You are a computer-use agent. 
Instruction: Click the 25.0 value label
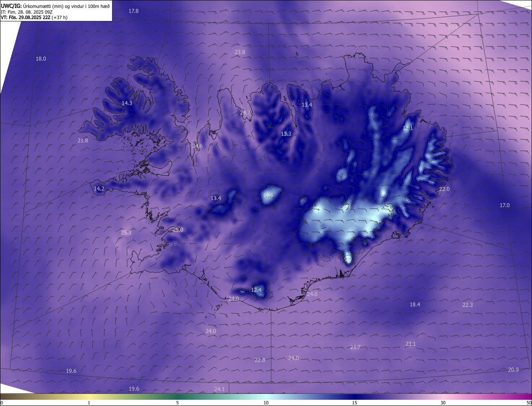pos(177,230)
